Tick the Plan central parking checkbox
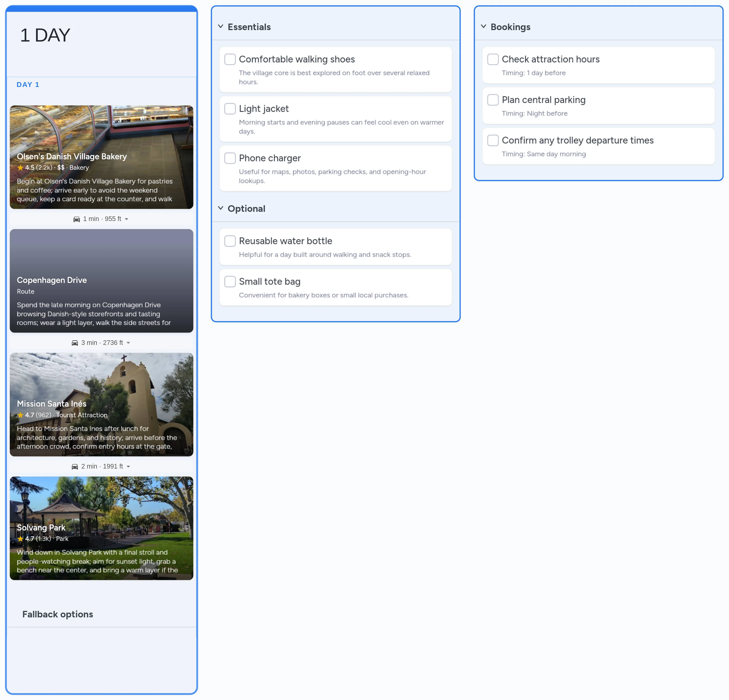The width and height of the screenshot is (729, 700). pyautogui.click(x=493, y=100)
